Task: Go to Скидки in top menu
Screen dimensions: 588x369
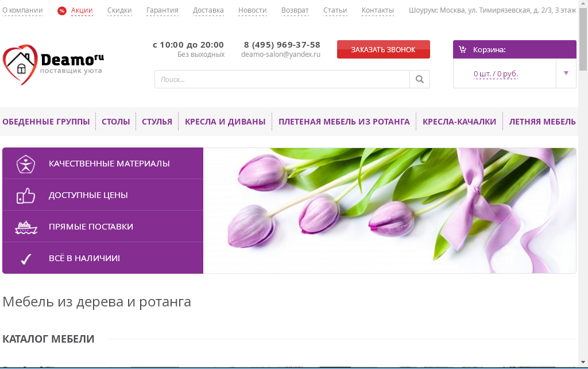Action: pos(119,10)
